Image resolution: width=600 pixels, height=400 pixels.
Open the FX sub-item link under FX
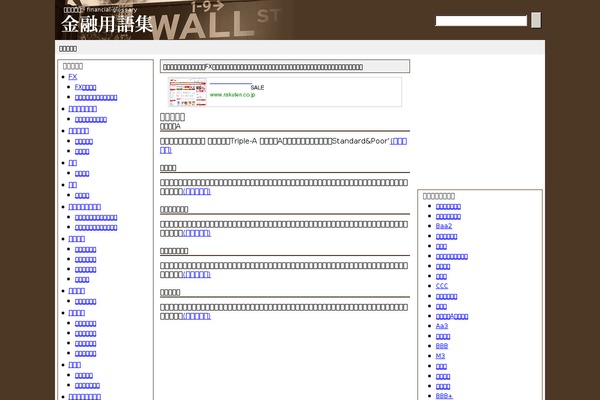(85, 87)
